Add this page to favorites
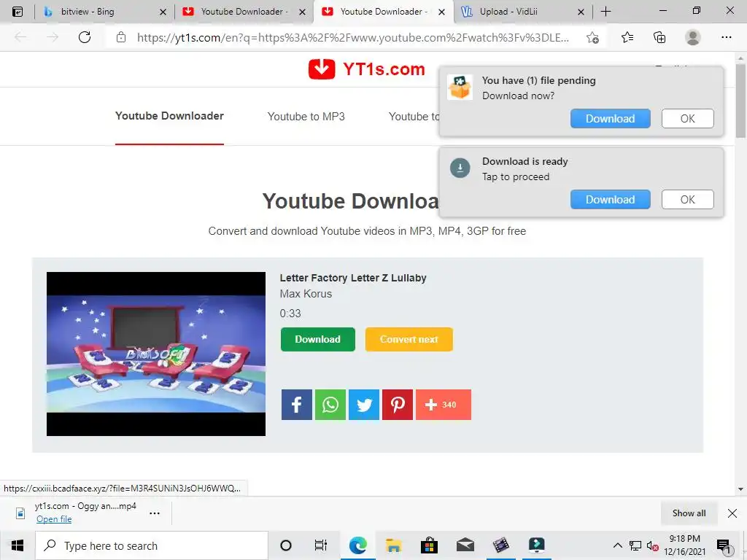747x560 pixels. tap(592, 38)
